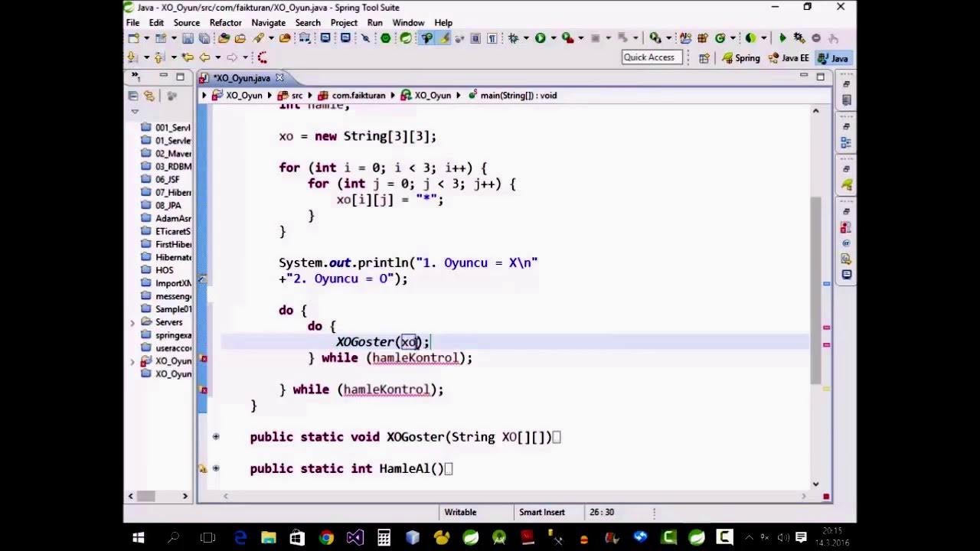The image size is (980, 551).
Task: Click the Save disk icon in toolbar
Action: pos(188,38)
